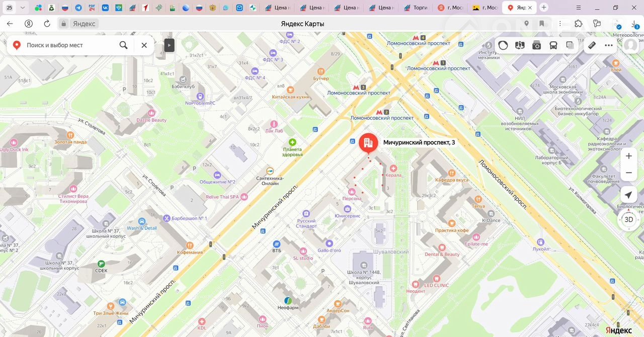Viewport: 644px width, 337px height.
Task: Clear the search with X button
Action: pos(144,45)
